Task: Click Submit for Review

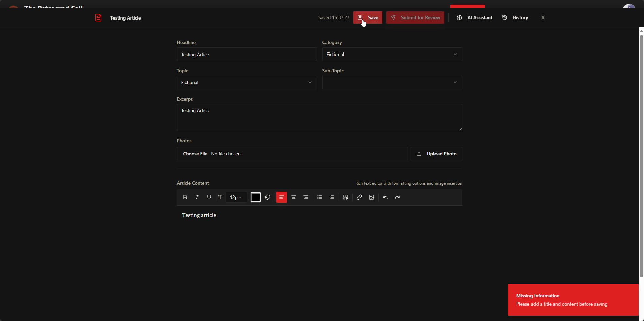Action: click(x=415, y=17)
